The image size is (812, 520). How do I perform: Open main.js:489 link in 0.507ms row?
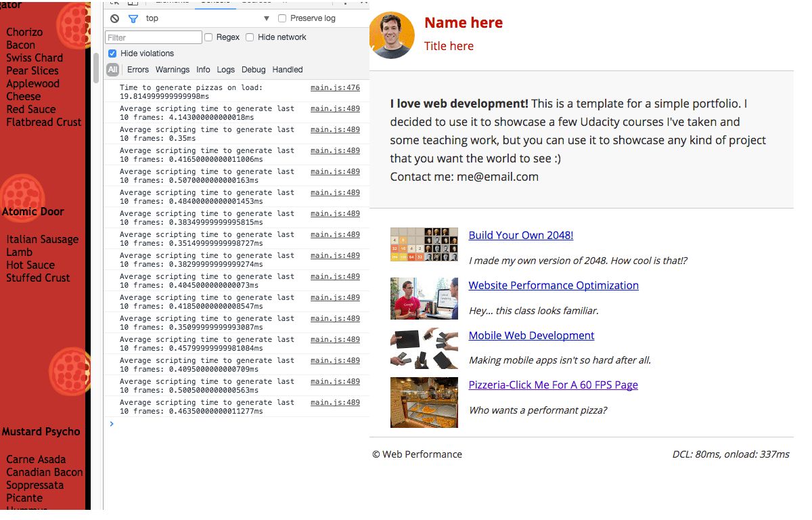click(x=335, y=172)
